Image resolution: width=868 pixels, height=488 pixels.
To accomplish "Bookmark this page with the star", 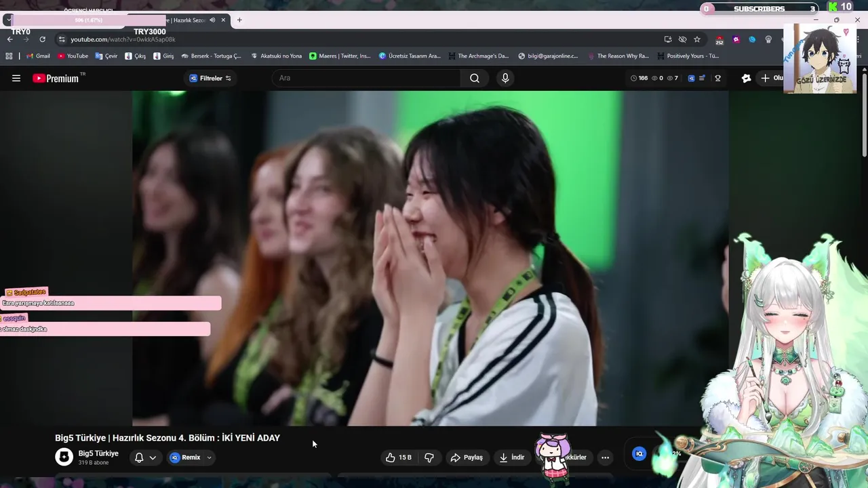I will 697,39.
